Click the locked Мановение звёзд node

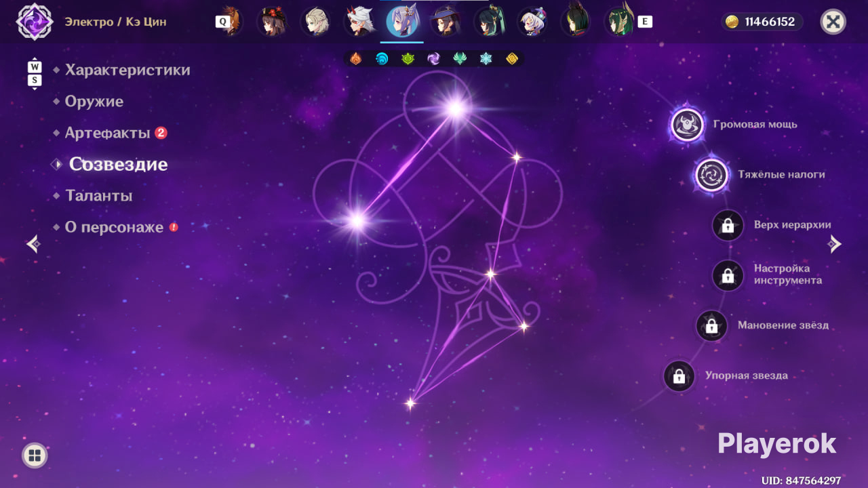[712, 326]
